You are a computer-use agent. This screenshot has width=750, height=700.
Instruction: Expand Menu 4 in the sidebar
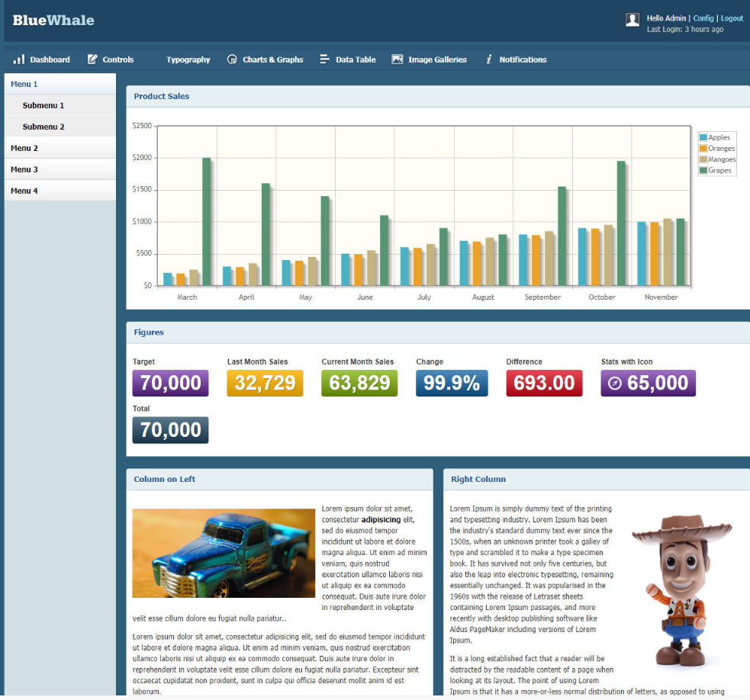tap(24, 191)
